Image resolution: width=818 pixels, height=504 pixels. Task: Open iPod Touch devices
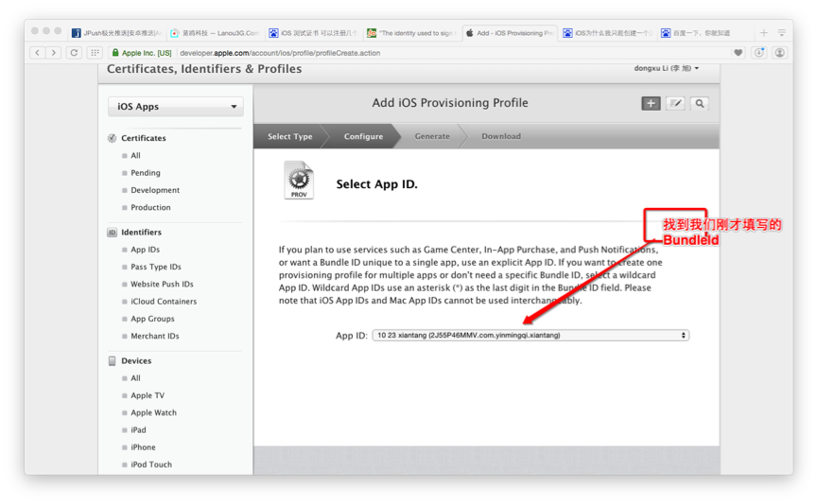point(151,464)
